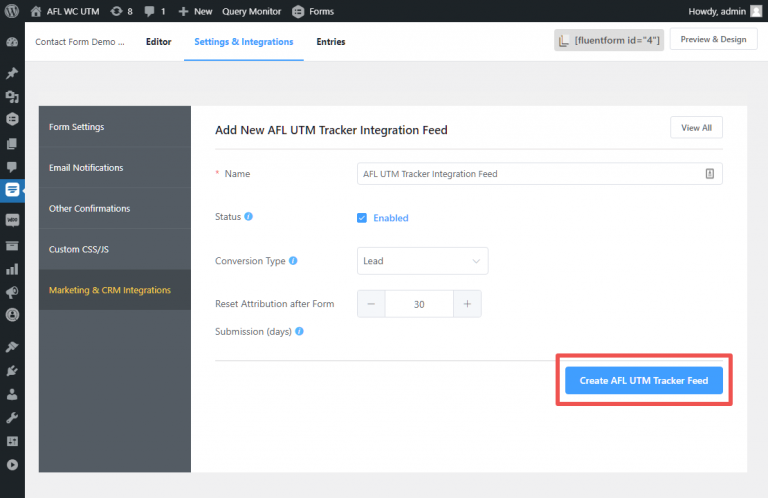Click Create AFL UTM Tracker Feed button
The height and width of the screenshot is (498, 768).
coord(643,381)
